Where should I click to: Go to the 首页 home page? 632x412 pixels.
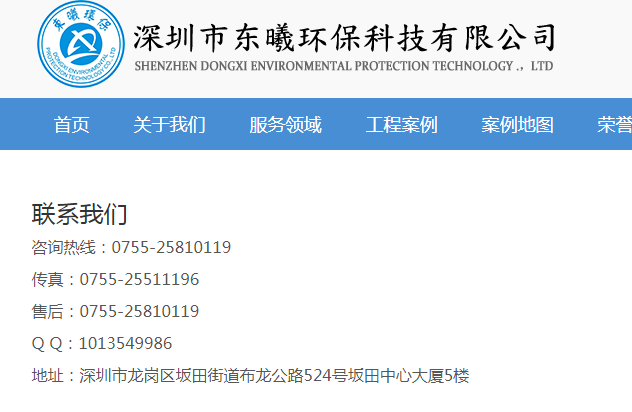[71, 125]
